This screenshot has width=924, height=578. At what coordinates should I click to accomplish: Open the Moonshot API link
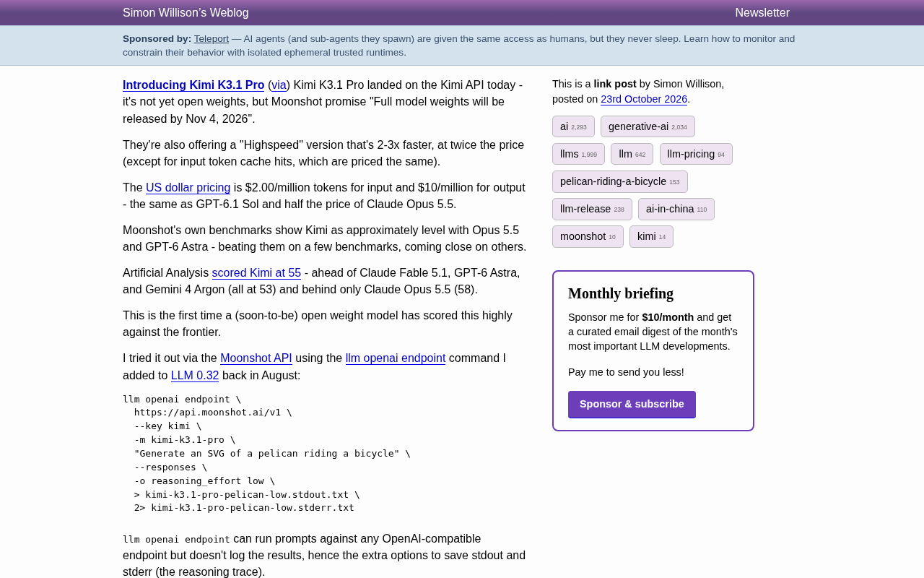[x=256, y=358]
